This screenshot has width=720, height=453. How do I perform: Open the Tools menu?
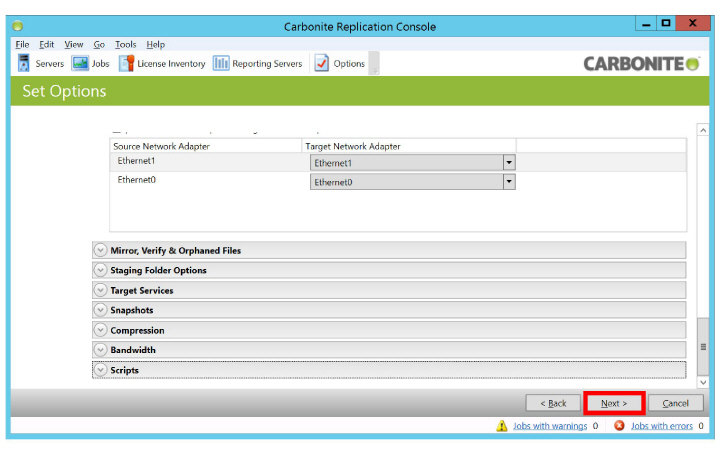pyautogui.click(x=125, y=45)
